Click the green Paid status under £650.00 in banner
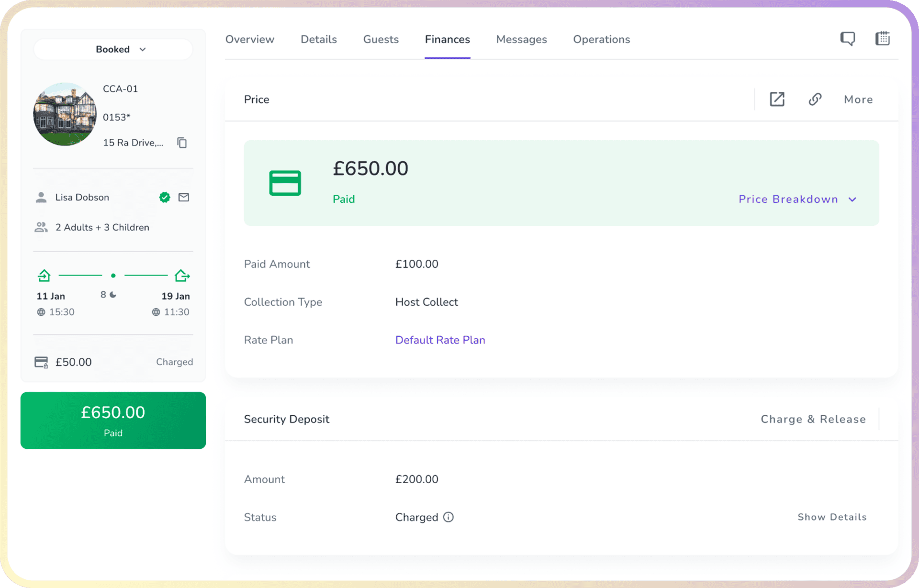 click(344, 199)
